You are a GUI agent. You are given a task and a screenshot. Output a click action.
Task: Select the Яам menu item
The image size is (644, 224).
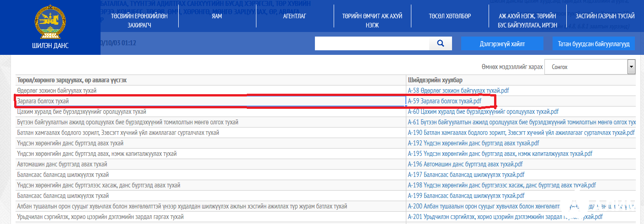[x=217, y=16]
